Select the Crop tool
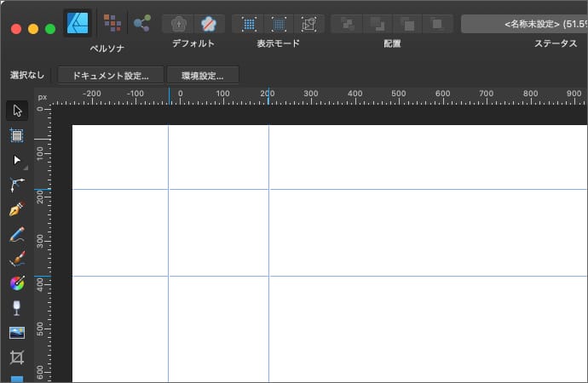The width and height of the screenshot is (588, 383). [17, 357]
